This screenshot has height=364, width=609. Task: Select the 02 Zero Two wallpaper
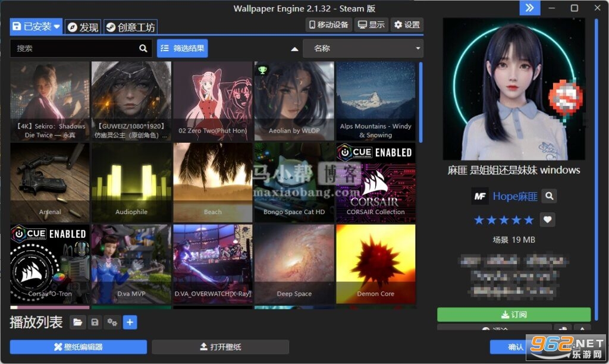pyautogui.click(x=213, y=101)
